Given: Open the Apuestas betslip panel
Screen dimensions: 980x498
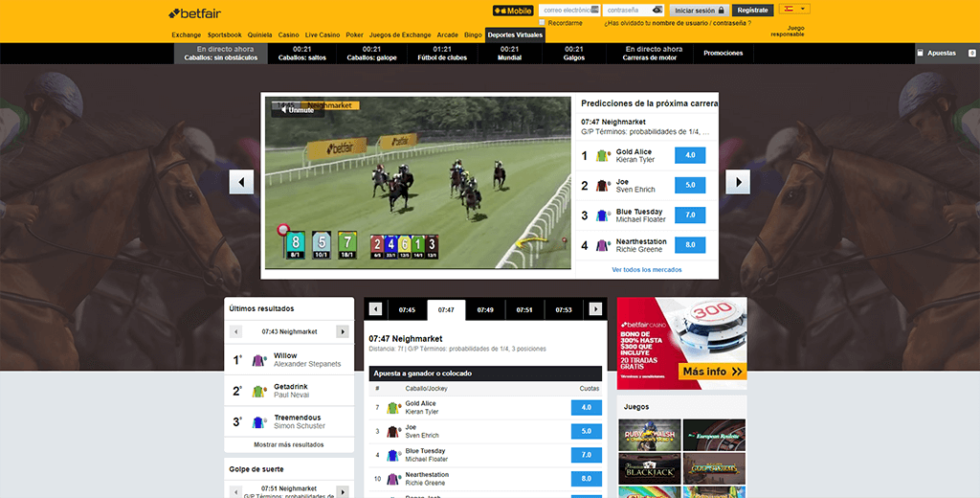Looking at the screenshot, I should click(947, 54).
